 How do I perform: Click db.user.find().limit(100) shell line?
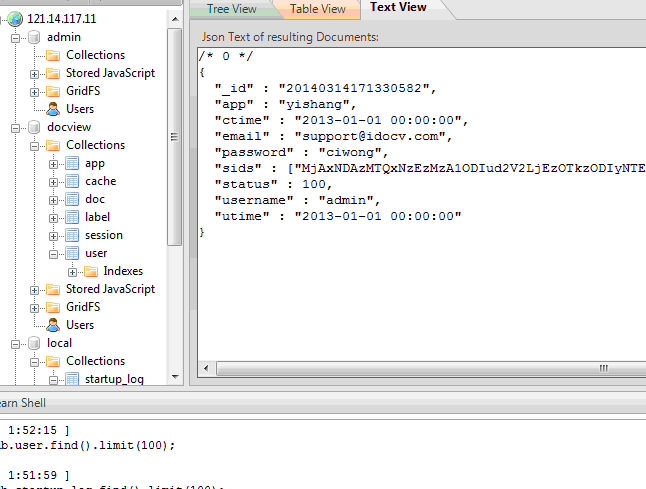(x=87, y=445)
